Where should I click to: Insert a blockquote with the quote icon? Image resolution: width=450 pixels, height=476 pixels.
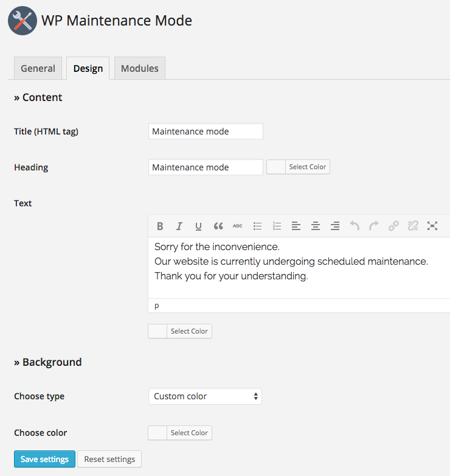[x=218, y=226]
